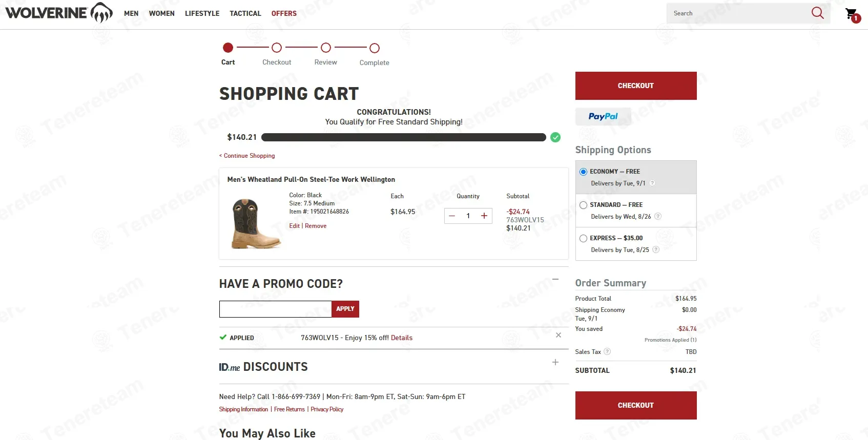Collapse the Have a Promo Code section
The width and height of the screenshot is (868, 440).
555,280
